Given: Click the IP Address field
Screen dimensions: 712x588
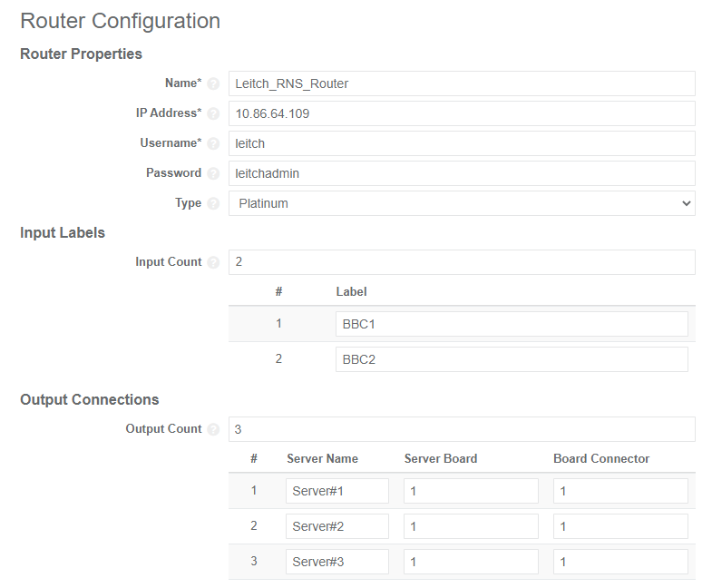Looking at the screenshot, I should point(462,113).
